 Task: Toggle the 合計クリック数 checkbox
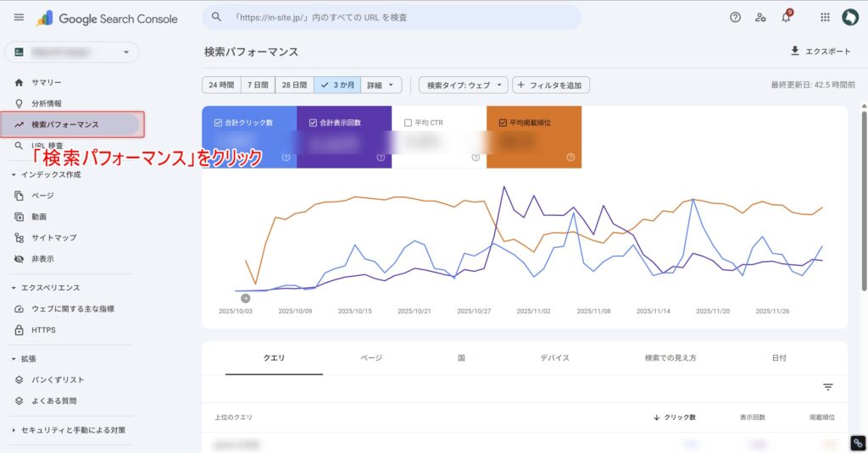point(218,123)
